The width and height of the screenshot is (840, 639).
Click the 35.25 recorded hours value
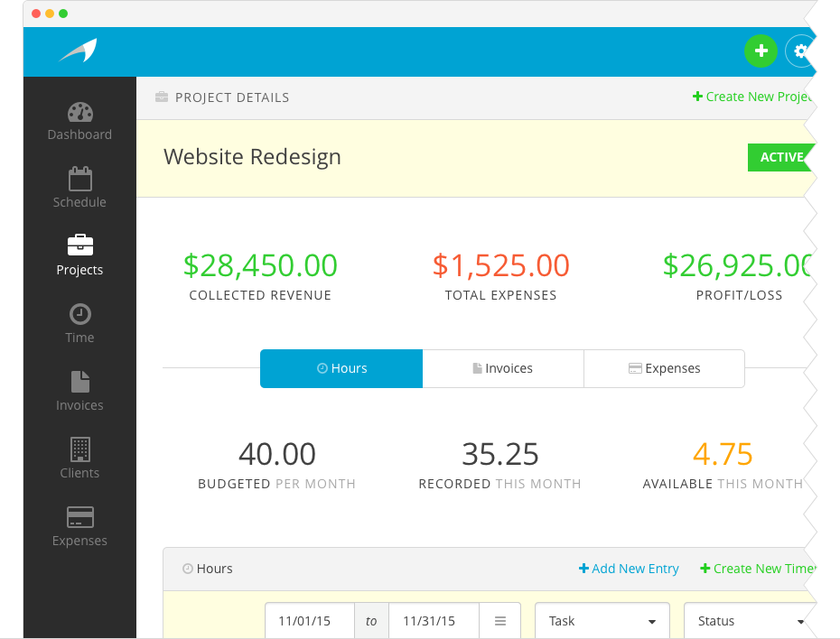tap(499, 454)
